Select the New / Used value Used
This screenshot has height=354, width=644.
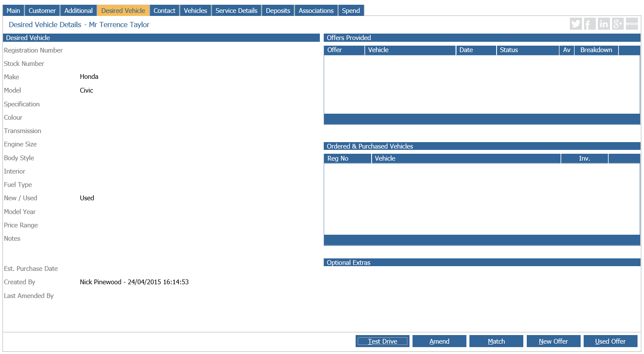click(x=87, y=198)
